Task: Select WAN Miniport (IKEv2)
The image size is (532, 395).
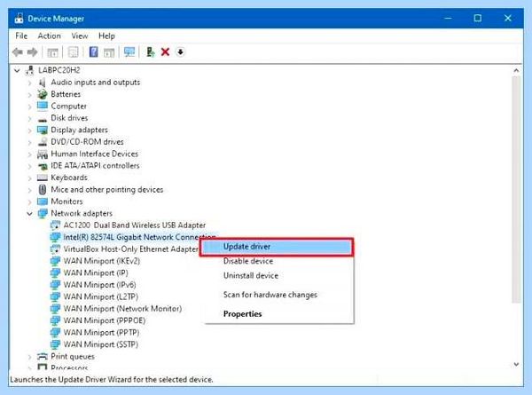Action: [x=101, y=261]
